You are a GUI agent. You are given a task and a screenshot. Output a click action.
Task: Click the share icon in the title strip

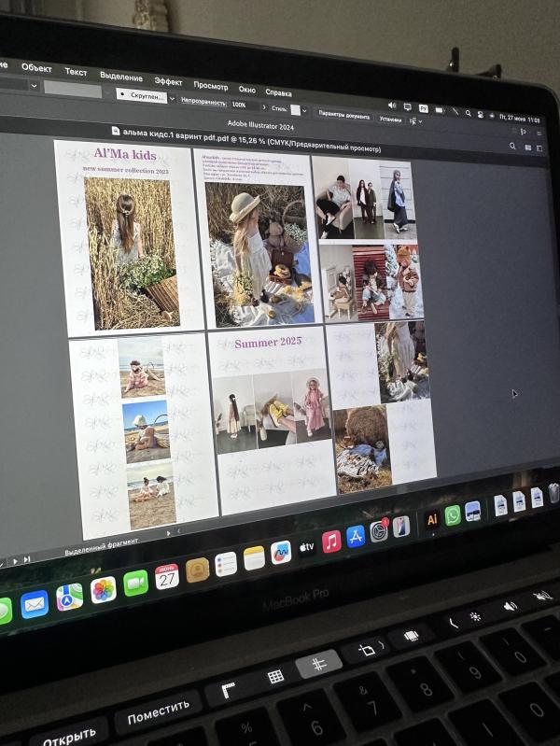524,132
